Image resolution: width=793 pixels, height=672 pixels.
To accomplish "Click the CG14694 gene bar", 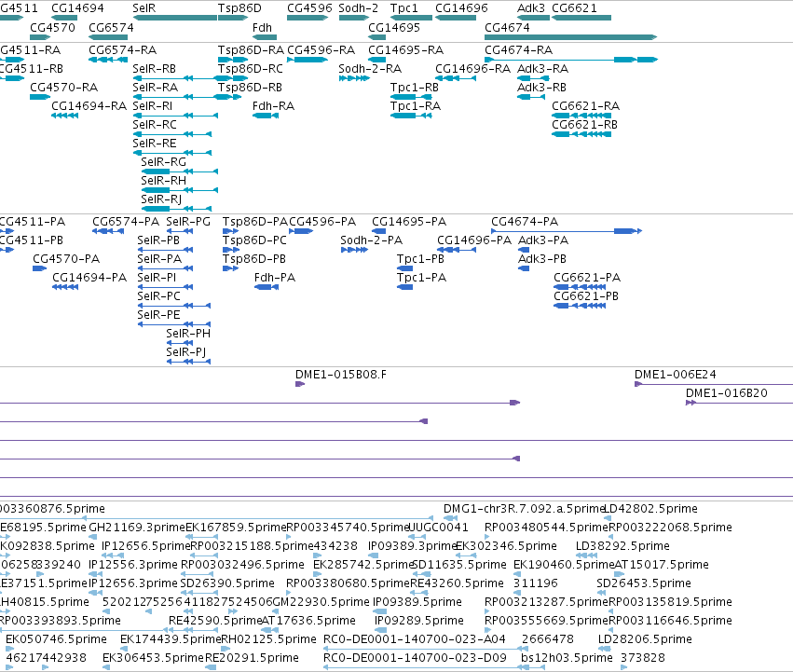I will point(64,18).
